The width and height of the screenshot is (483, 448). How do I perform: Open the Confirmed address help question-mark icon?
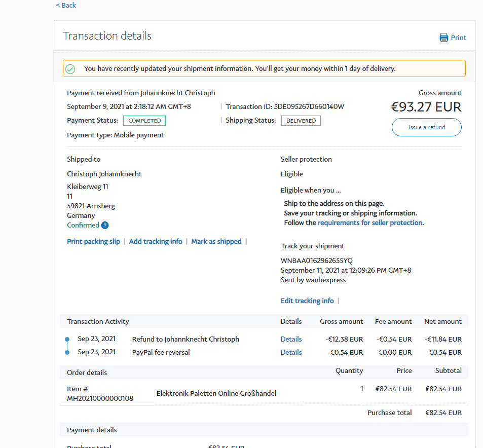pyautogui.click(x=105, y=226)
